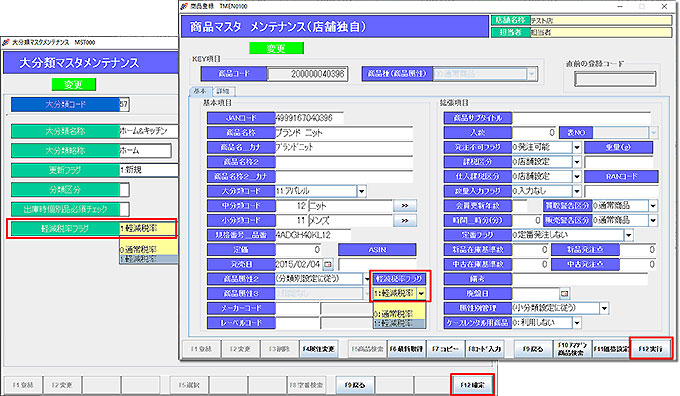Switch to the 詳細 tab
This screenshot has height=396, width=680.
(x=223, y=91)
